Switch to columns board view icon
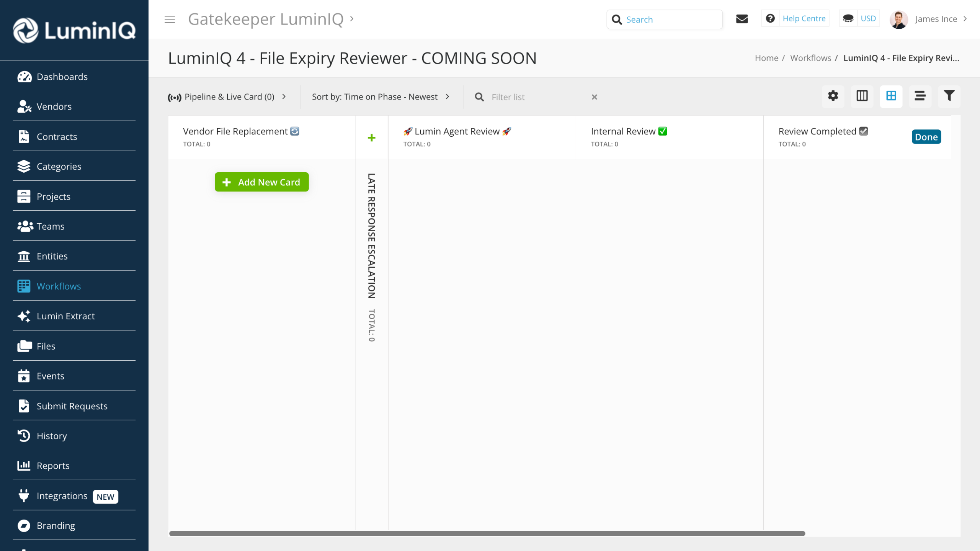The image size is (980, 551). tap(862, 96)
